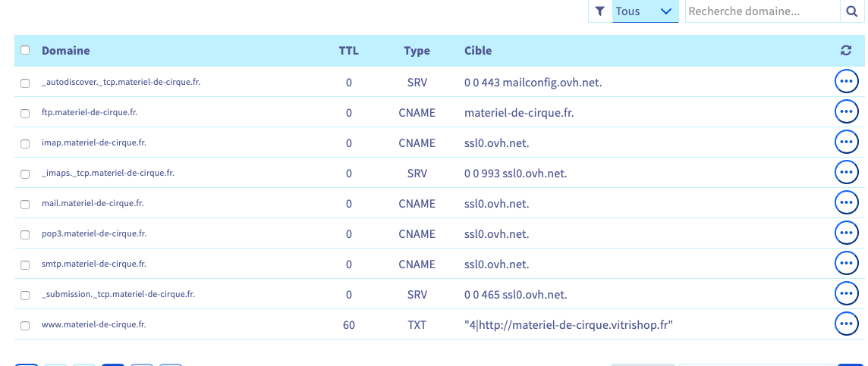Open actions menu for www TXT record

(x=846, y=324)
